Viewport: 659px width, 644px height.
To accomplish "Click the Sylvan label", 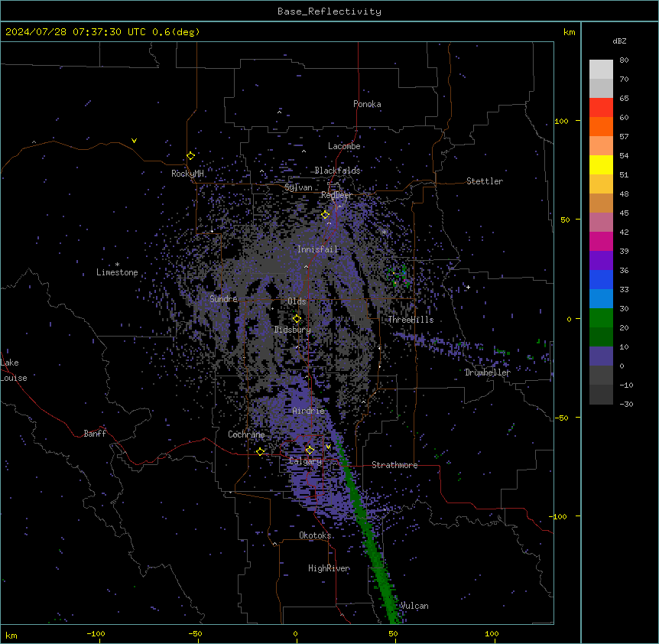I will pos(298,187).
